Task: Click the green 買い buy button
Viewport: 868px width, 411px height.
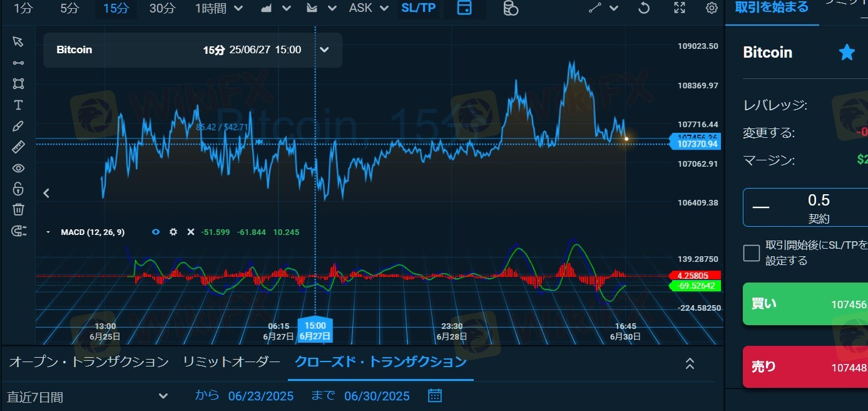Action: click(x=805, y=304)
